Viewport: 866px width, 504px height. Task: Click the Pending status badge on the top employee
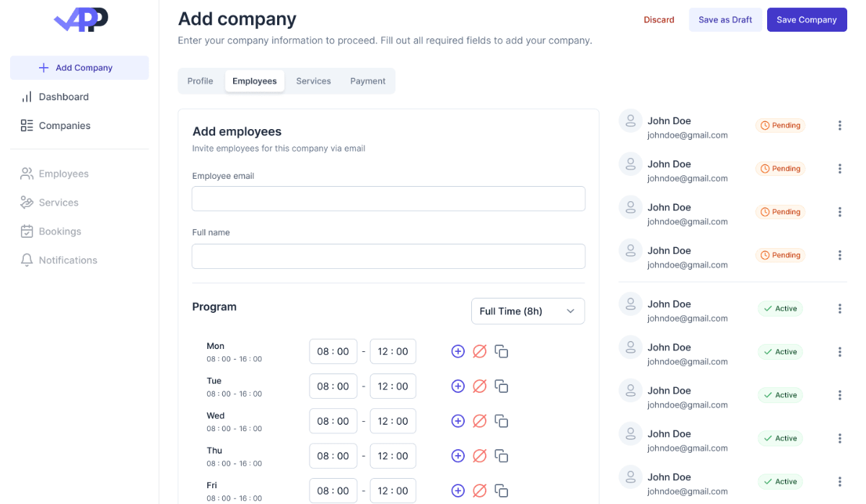pos(780,125)
